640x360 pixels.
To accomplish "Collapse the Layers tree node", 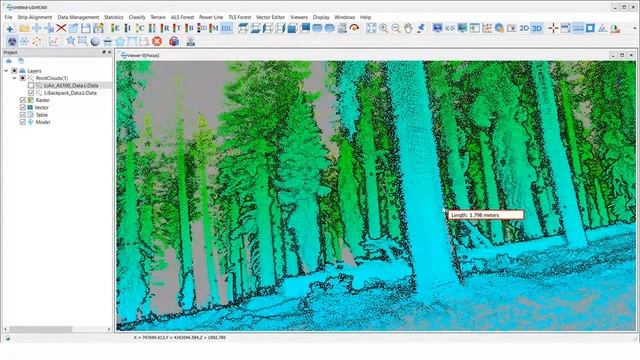I will tap(6, 71).
